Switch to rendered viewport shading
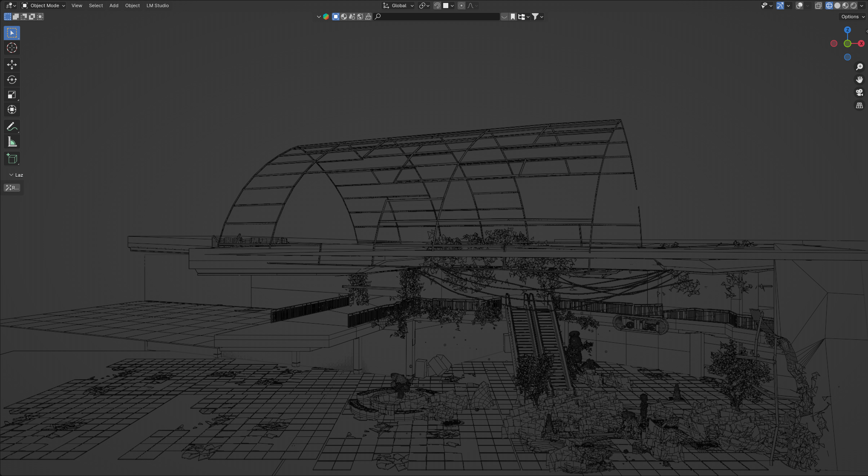The height and width of the screenshot is (476, 868). (854, 6)
